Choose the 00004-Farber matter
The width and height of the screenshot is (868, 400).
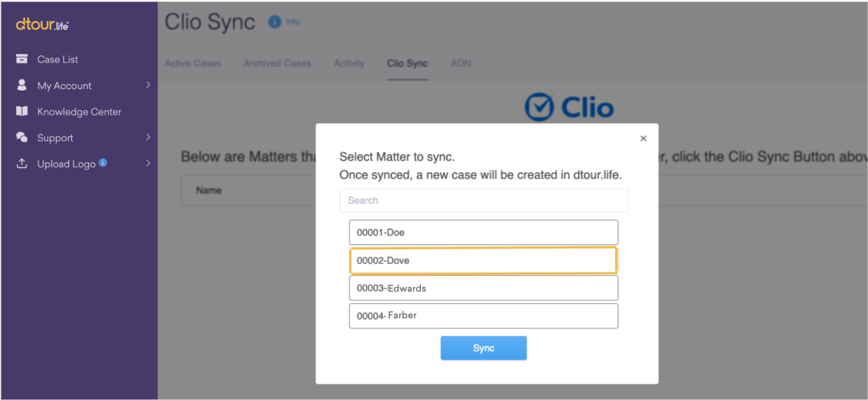[483, 316]
